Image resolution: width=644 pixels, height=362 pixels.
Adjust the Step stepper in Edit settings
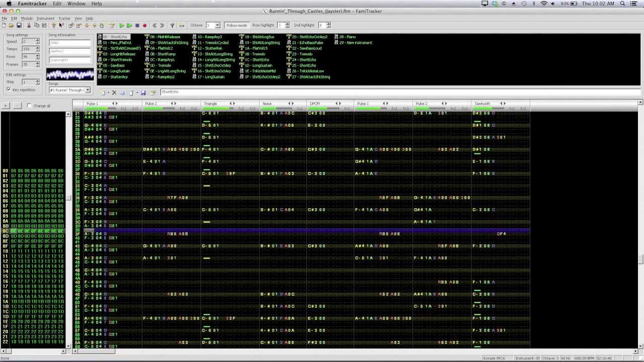click(37, 82)
